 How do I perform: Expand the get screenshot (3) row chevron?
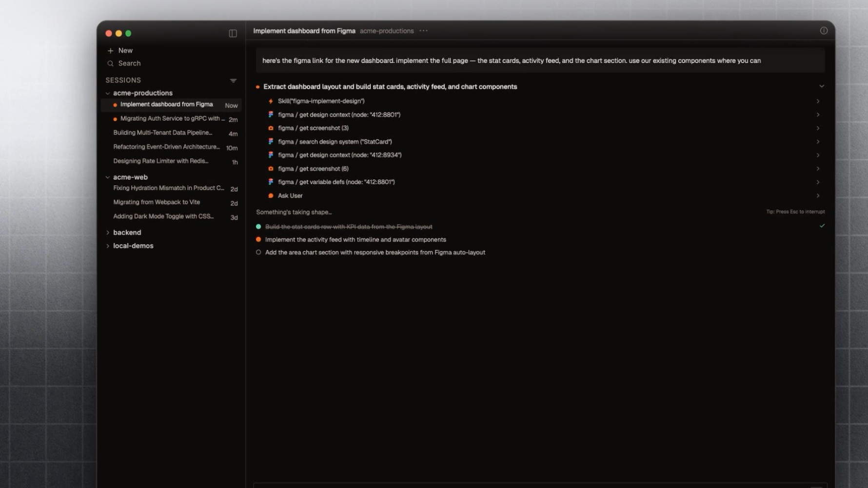pos(818,128)
